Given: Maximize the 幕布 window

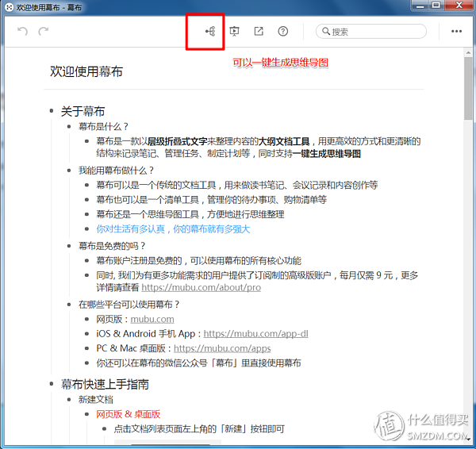Looking at the screenshot, I should click(436, 6).
